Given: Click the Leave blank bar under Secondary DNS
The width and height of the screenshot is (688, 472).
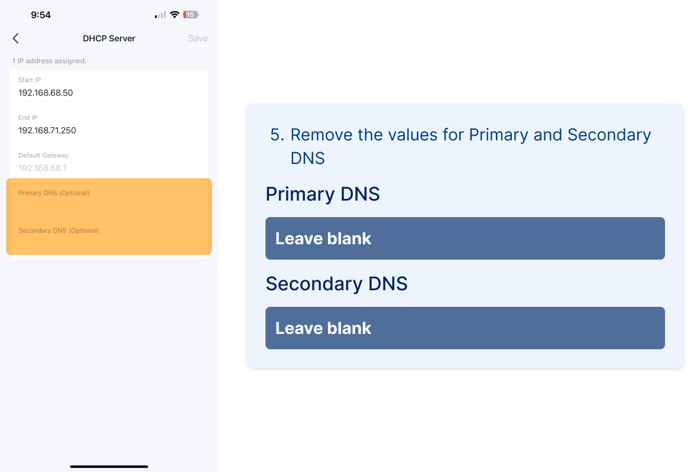Looking at the screenshot, I should [464, 328].
